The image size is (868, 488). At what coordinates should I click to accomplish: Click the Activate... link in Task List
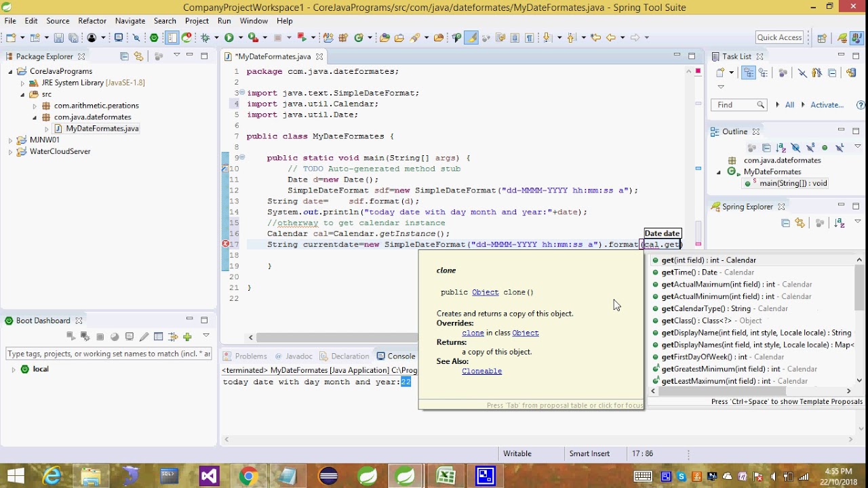coord(827,105)
